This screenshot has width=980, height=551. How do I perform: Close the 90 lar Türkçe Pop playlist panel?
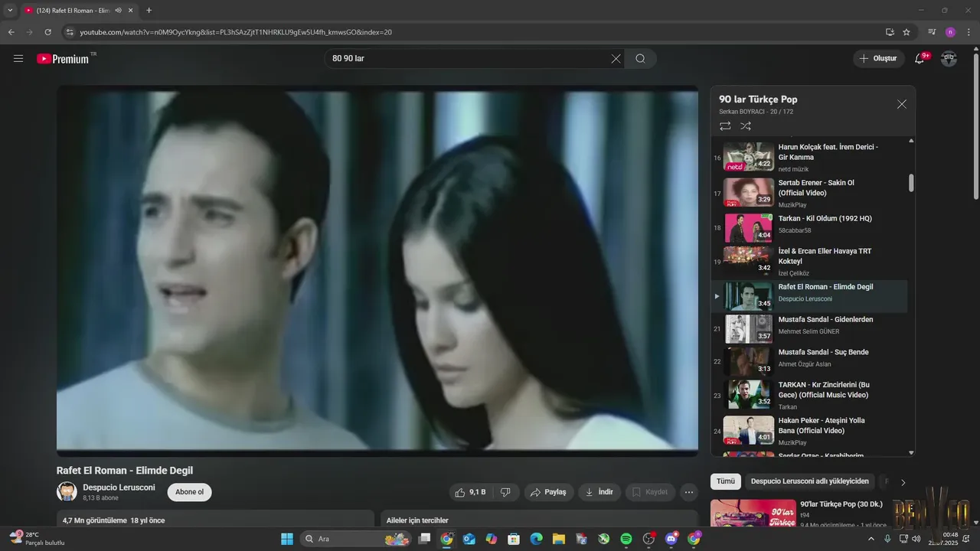[901, 104]
